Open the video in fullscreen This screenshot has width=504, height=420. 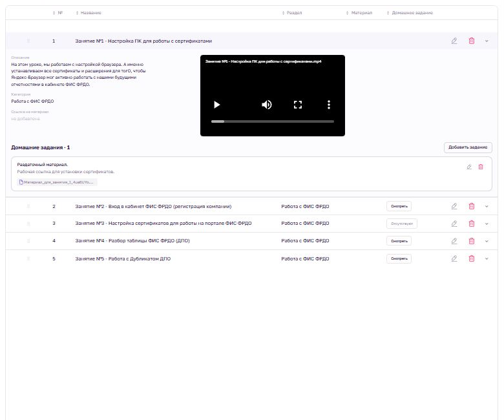tap(298, 105)
